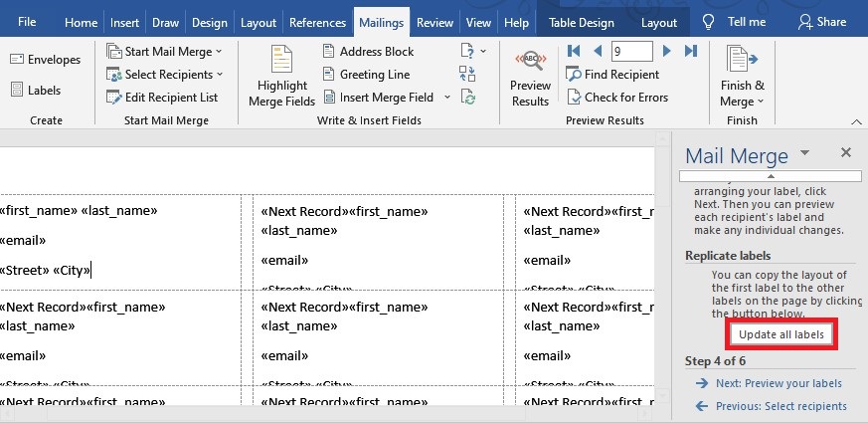Open Mail Merge pane options dropdown

pos(805,152)
